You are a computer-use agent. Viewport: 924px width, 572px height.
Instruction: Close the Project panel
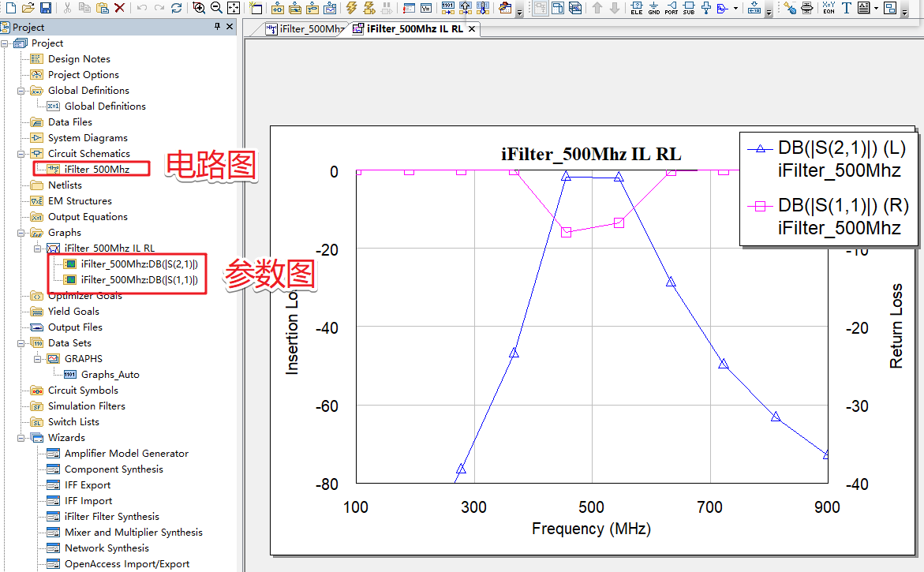230,27
